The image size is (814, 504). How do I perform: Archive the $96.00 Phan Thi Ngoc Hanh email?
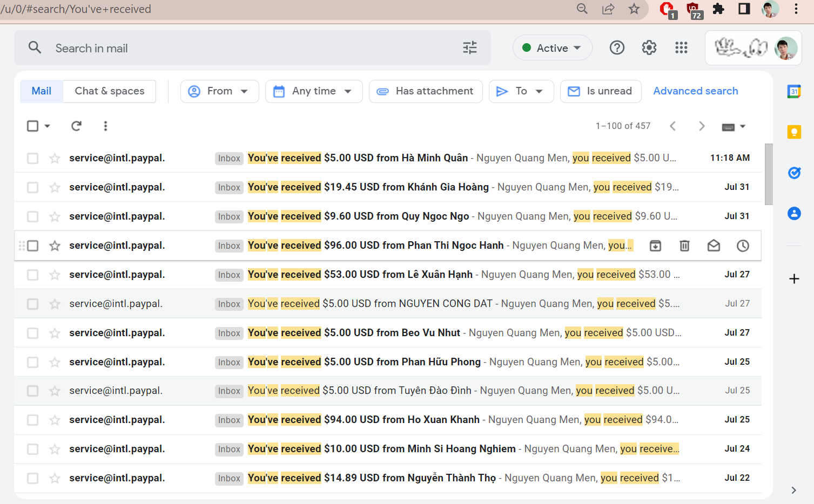(655, 246)
